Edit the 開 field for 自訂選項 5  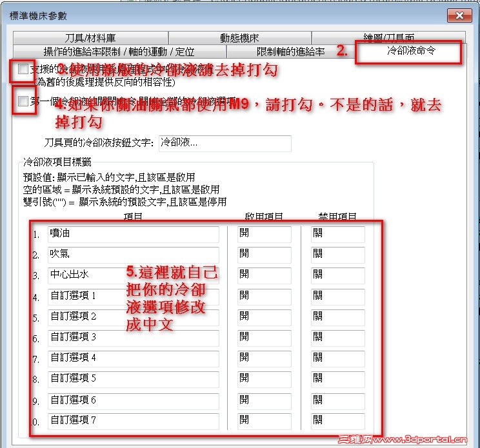(264, 380)
